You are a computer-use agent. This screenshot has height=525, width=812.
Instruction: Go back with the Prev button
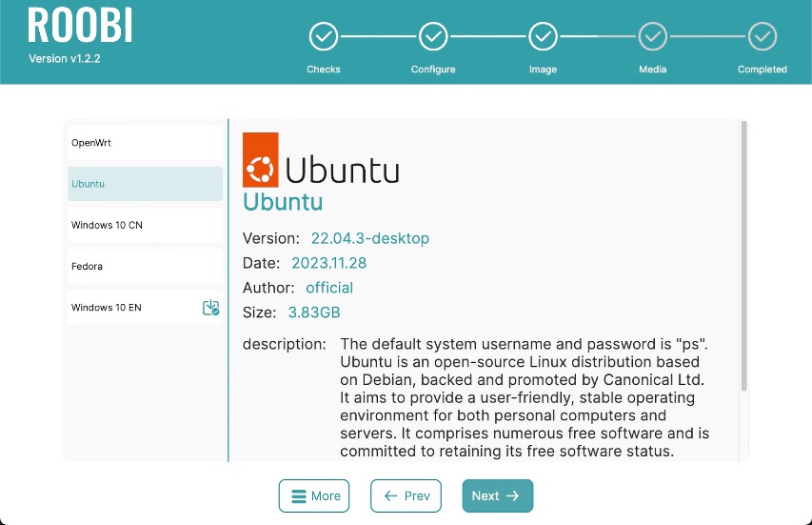(406, 496)
